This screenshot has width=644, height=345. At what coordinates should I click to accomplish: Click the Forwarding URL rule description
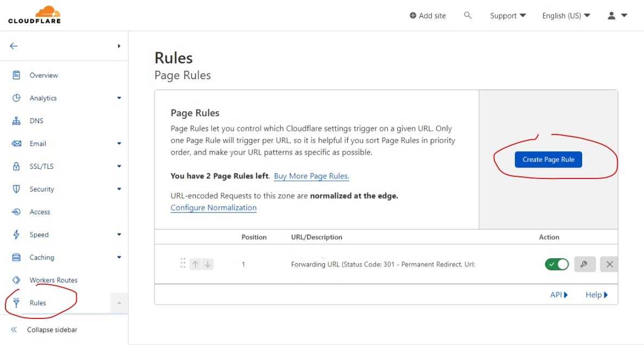[383, 265]
